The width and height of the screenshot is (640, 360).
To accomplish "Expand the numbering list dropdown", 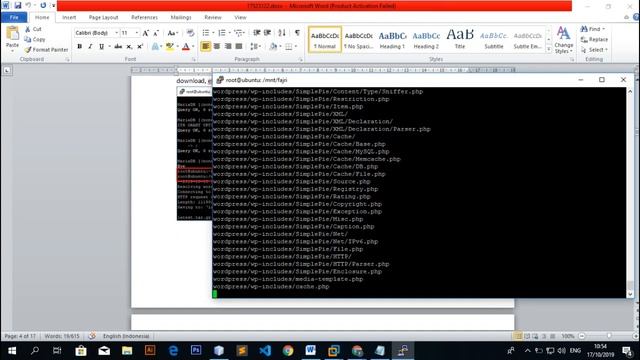I will click(230, 33).
